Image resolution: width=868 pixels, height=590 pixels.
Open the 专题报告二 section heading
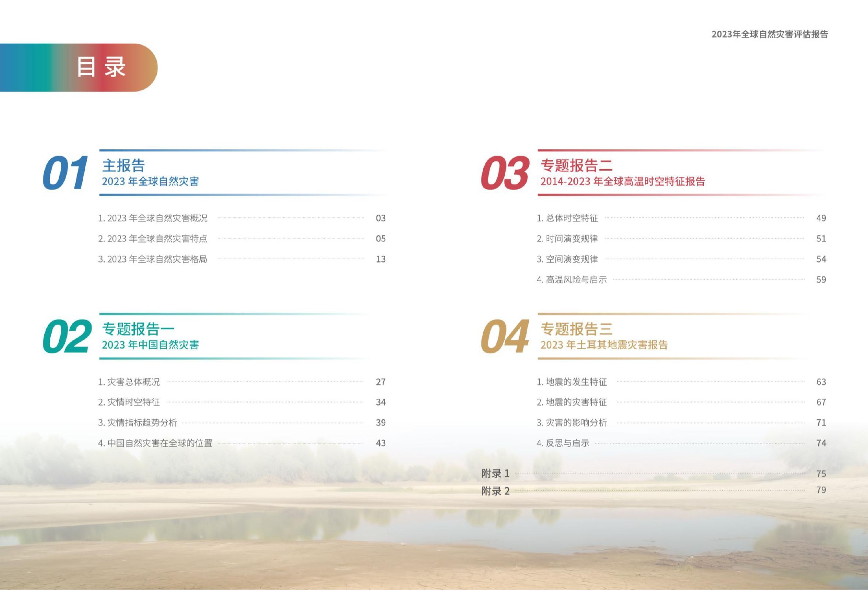[576, 166]
